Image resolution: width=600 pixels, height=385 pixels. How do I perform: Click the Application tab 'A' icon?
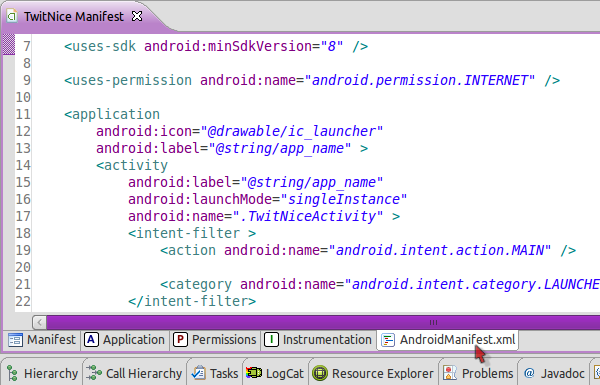pos(91,340)
